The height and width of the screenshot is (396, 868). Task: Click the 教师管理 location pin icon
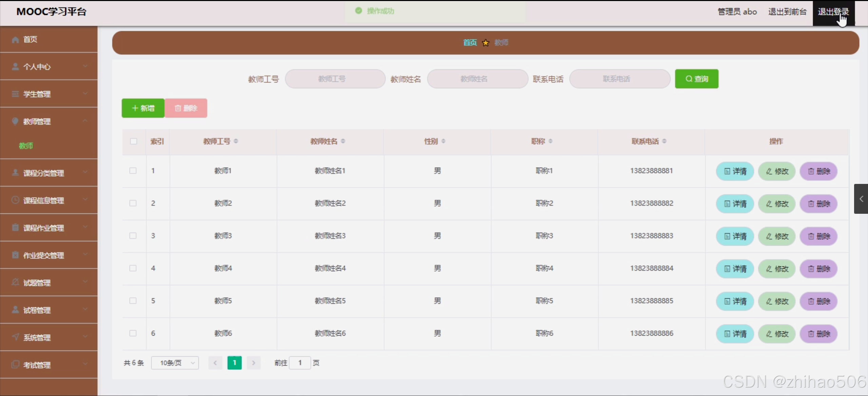point(15,121)
